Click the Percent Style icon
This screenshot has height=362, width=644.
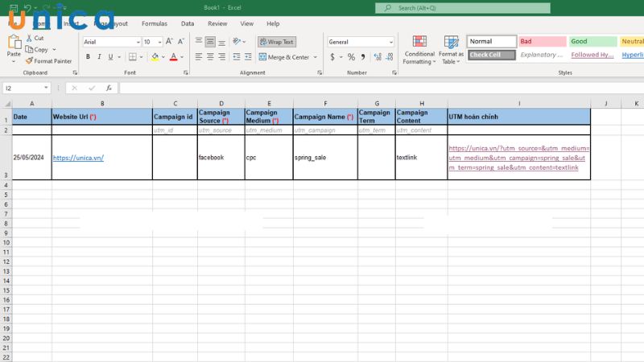[x=351, y=57]
